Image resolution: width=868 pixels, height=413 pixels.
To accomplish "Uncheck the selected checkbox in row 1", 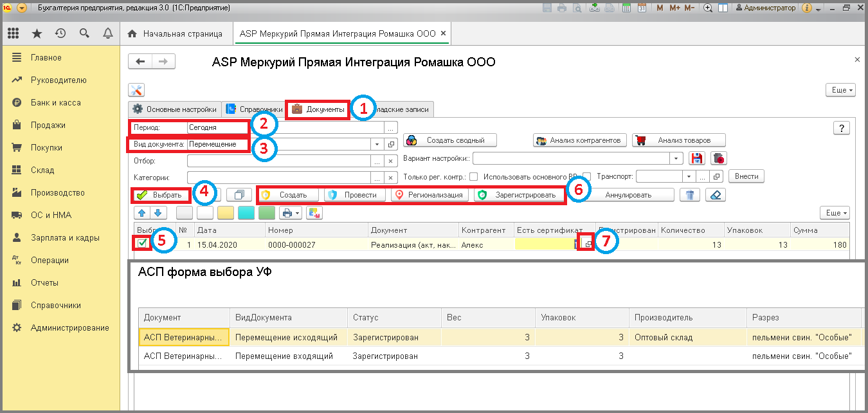I will [141, 243].
